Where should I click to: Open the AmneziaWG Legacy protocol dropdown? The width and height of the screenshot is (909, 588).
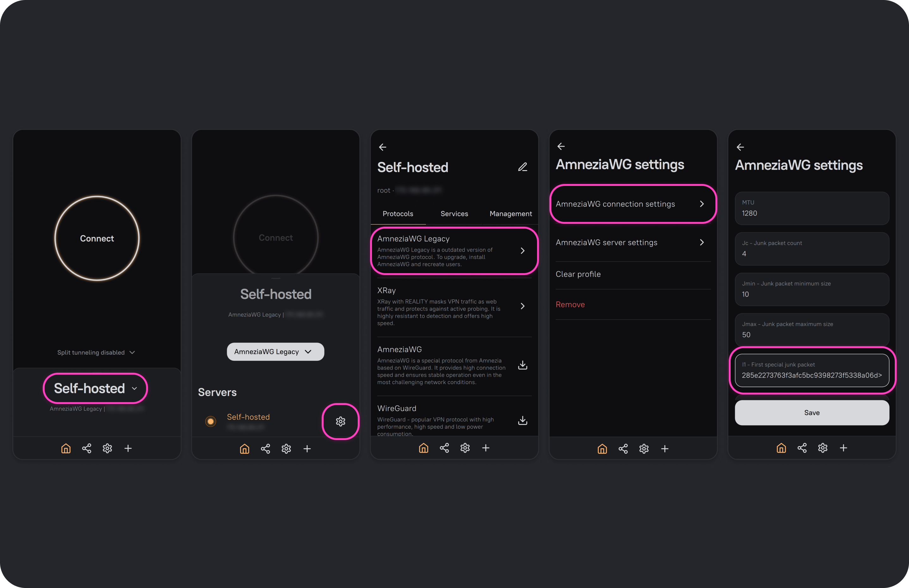pos(275,352)
